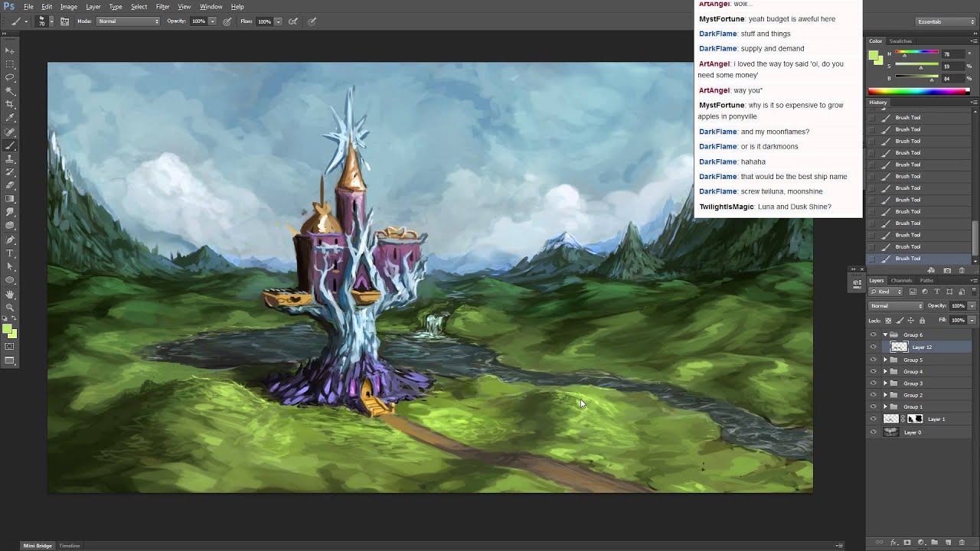Select the Move tool
Screen dimensions: 980x551
point(10,51)
